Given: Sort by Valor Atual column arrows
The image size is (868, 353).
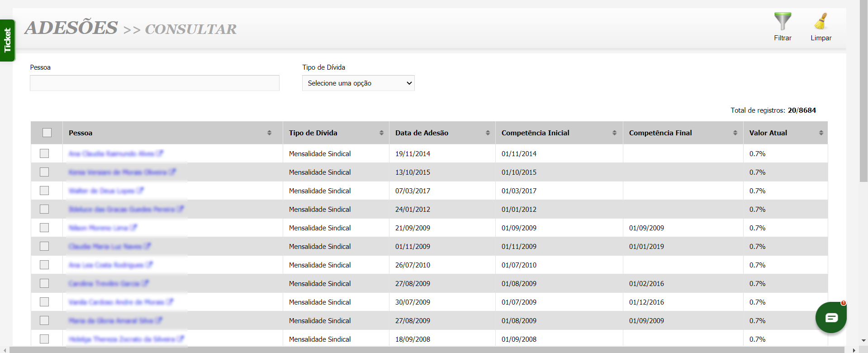Looking at the screenshot, I should coord(821,133).
